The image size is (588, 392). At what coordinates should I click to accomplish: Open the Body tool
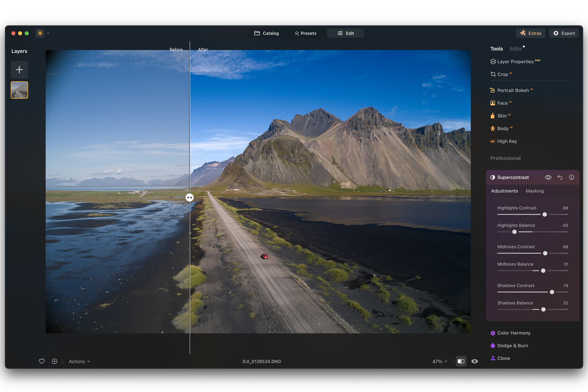click(x=501, y=129)
